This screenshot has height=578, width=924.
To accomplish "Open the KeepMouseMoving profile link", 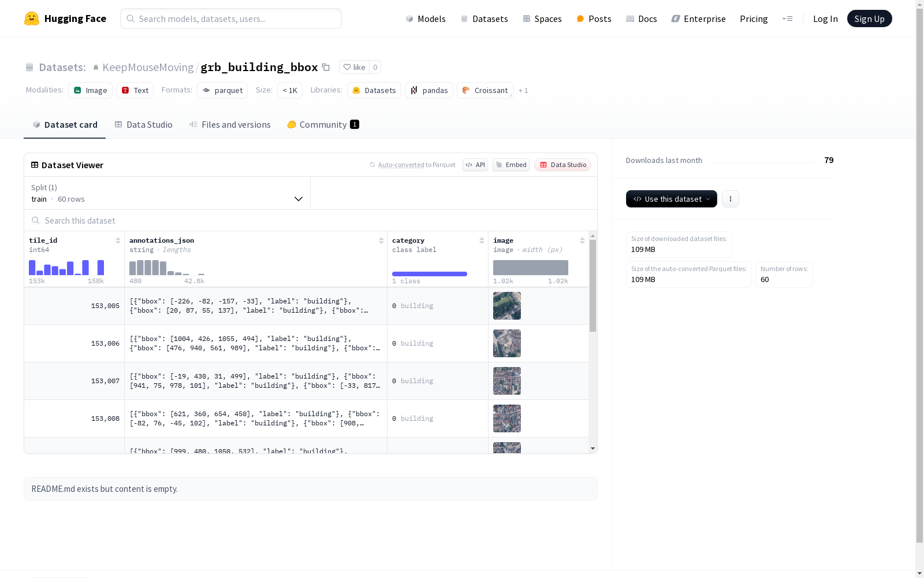I will click(148, 67).
